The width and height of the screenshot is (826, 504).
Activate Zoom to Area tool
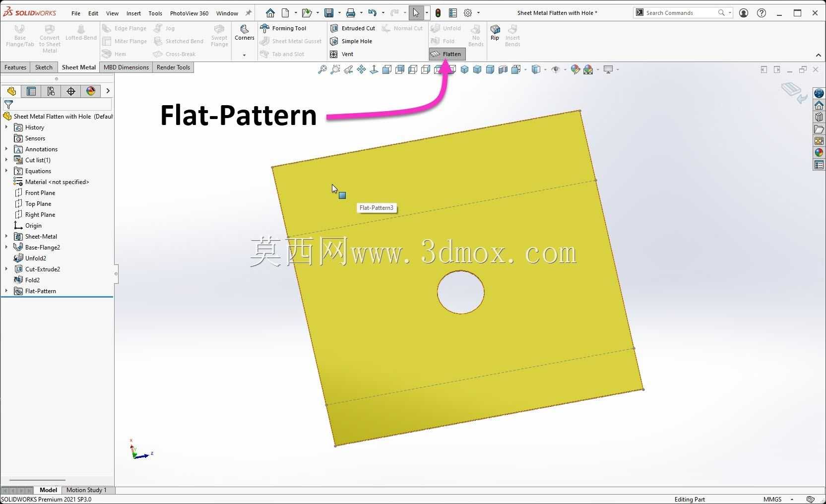tap(335, 69)
